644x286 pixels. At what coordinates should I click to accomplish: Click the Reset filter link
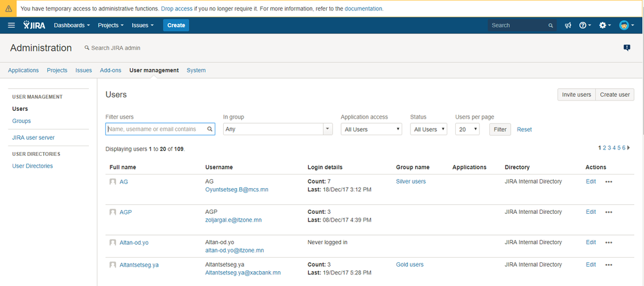point(524,129)
